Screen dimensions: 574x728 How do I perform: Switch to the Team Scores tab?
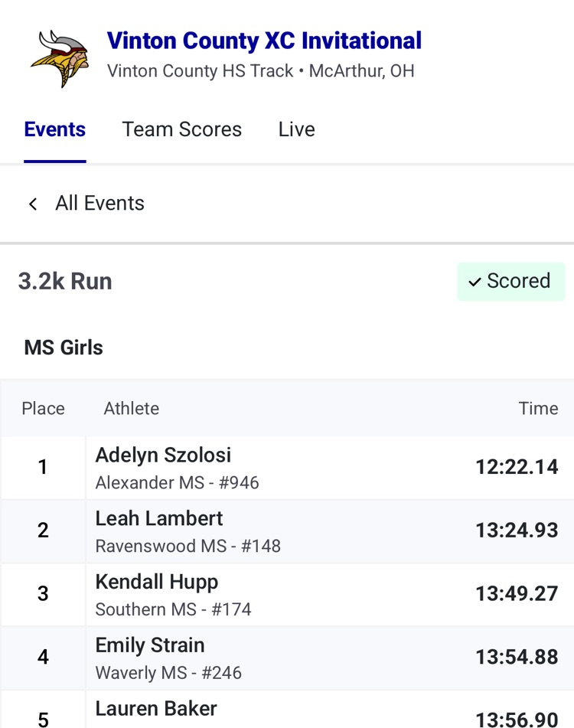pos(182,129)
